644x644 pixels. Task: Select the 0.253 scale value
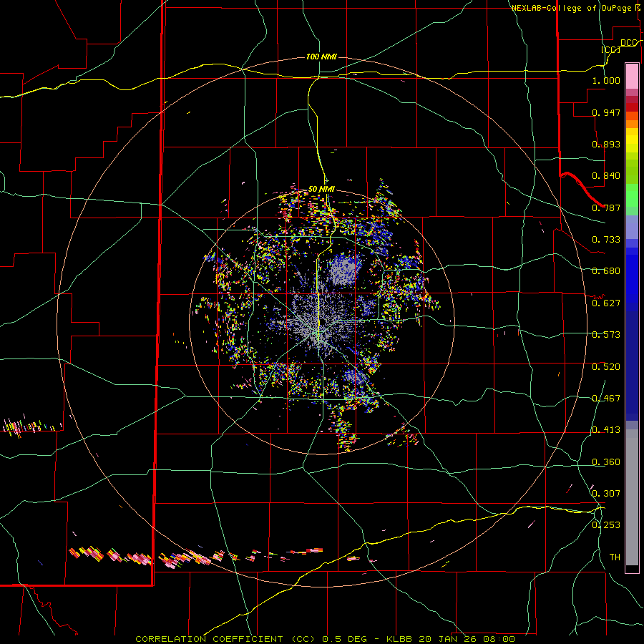click(x=606, y=525)
